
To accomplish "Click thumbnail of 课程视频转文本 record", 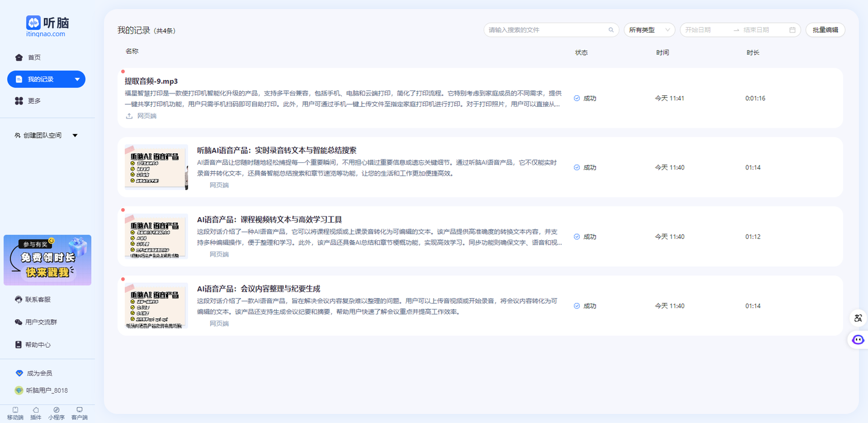I will [156, 237].
